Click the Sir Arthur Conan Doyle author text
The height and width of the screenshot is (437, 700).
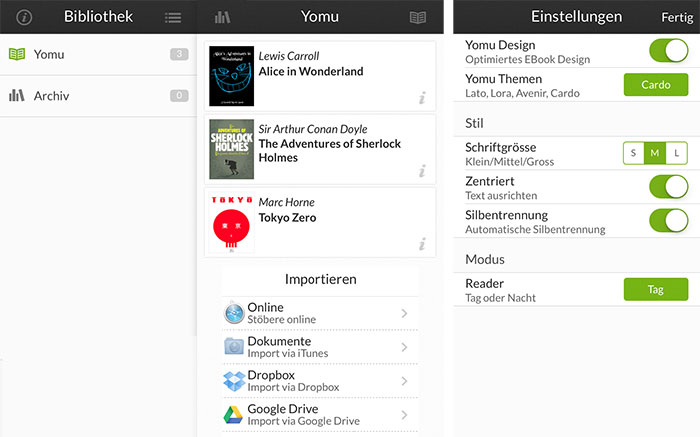click(313, 129)
